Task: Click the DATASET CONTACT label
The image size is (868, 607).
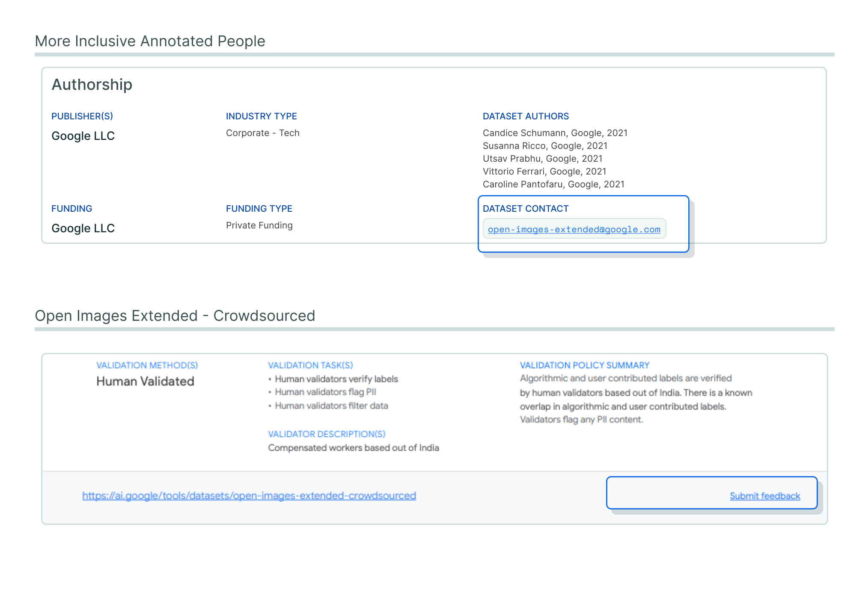Action: (x=526, y=209)
